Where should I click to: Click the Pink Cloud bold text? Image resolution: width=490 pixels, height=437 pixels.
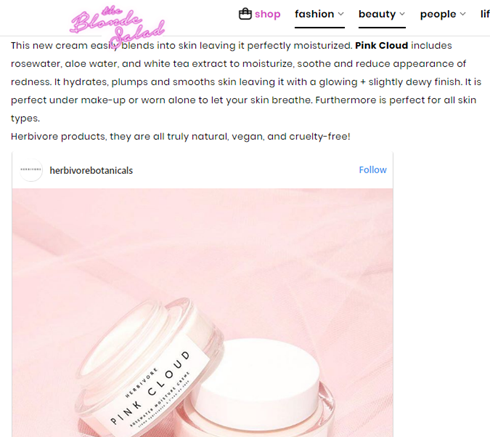click(x=381, y=46)
